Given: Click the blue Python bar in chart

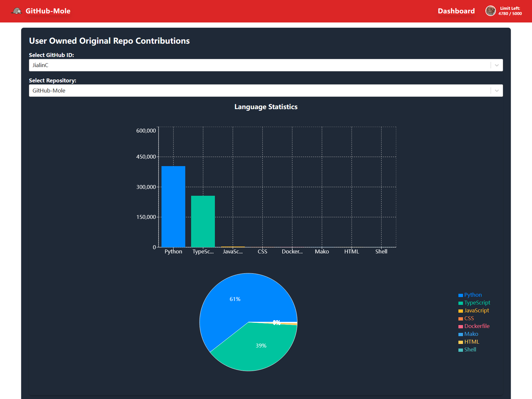Looking at the screenshot, I should tap(173, 207).
